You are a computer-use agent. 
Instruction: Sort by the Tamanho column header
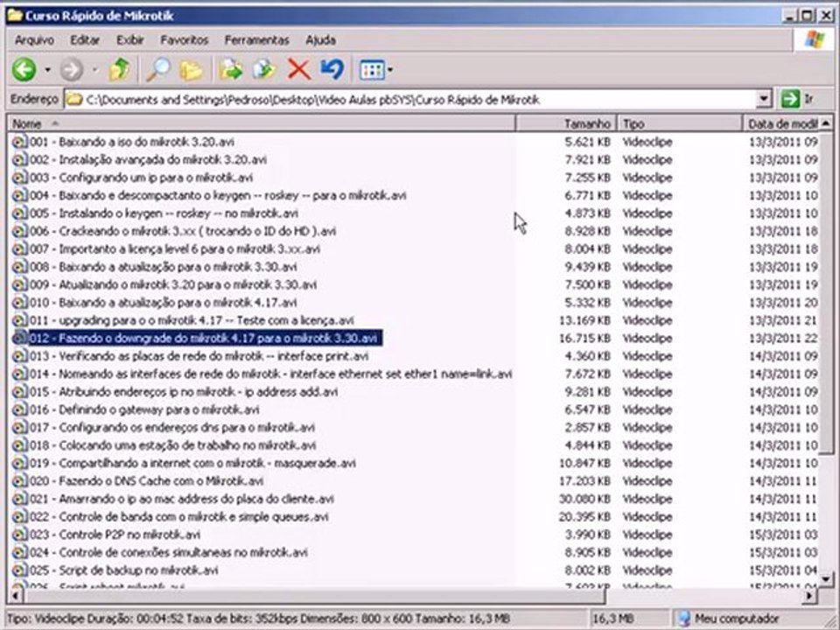coord(566,123)
